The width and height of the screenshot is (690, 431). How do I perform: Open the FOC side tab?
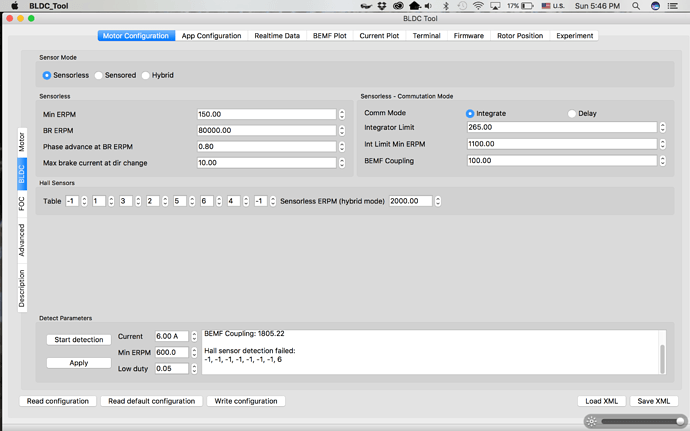(21, 203)
